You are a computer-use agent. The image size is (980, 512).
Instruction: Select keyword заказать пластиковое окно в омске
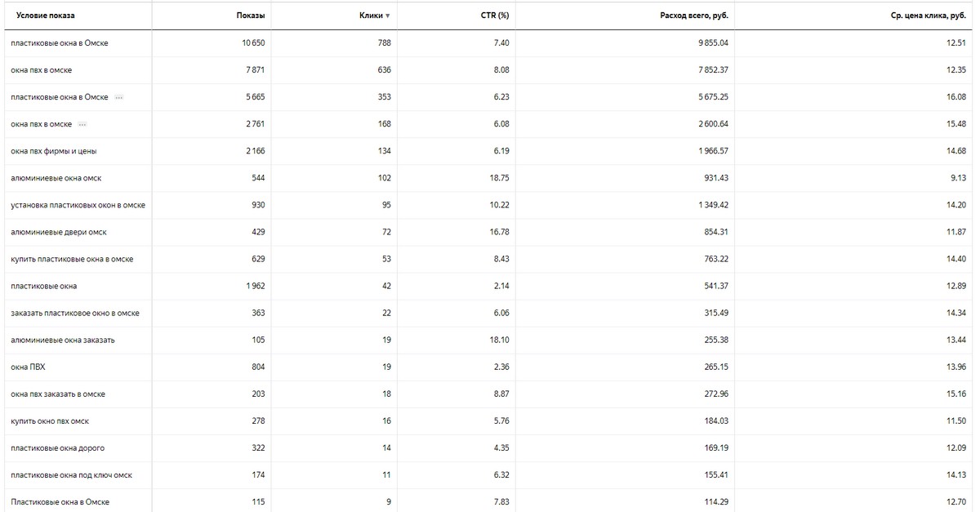[74, 313]
